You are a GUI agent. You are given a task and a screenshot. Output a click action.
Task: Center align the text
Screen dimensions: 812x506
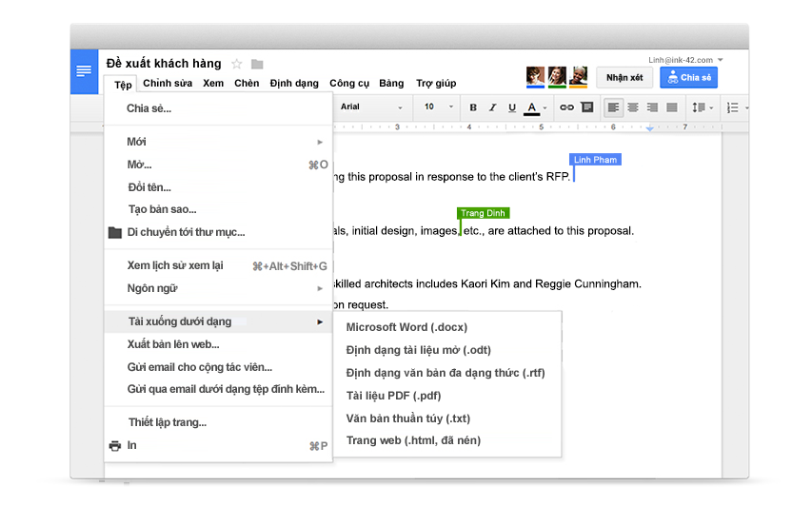pos(633,107)
